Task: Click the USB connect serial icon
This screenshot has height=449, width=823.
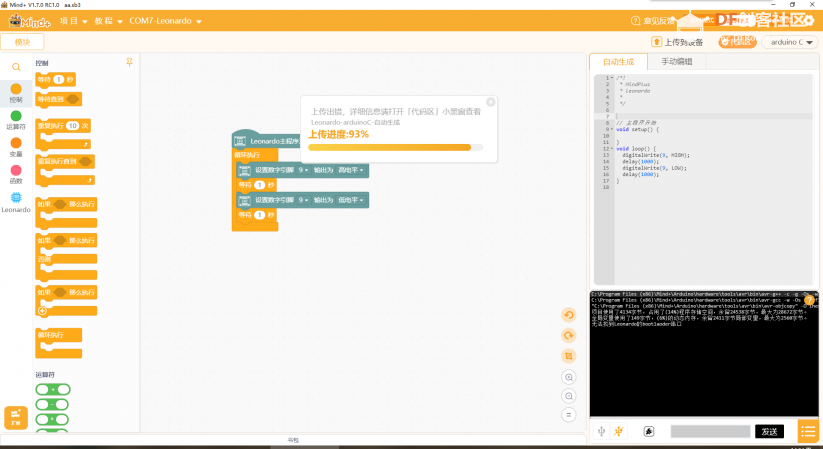Action: 602,431
